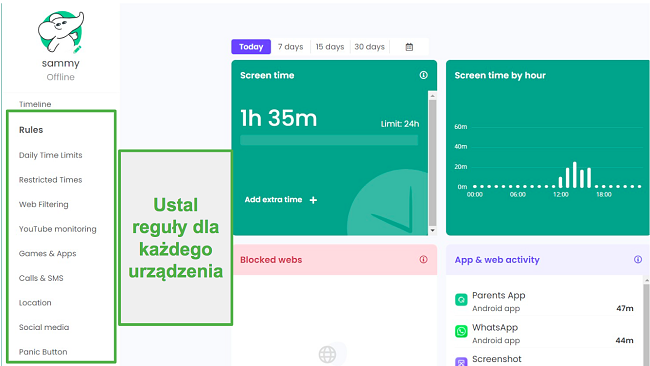Screen dimensions: 650x366
Task: Open Daily Time Limits rules
Action: [x=51, y=155]
